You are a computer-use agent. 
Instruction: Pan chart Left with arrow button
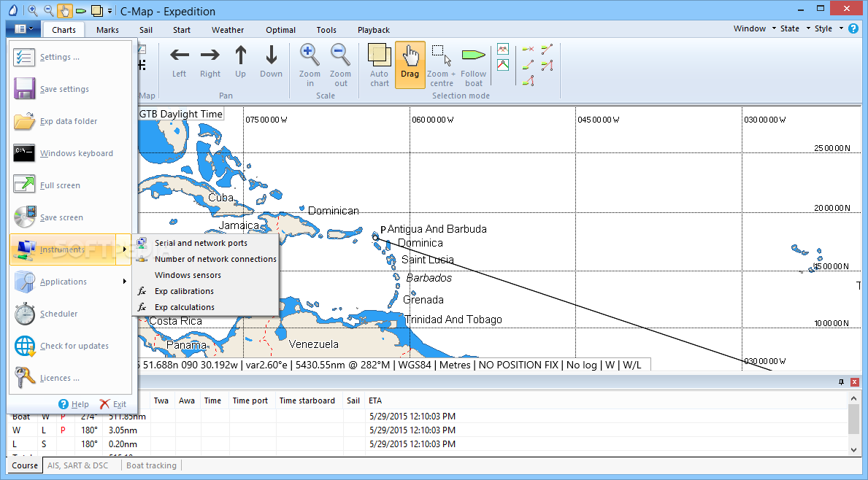[x=179, y=62]
